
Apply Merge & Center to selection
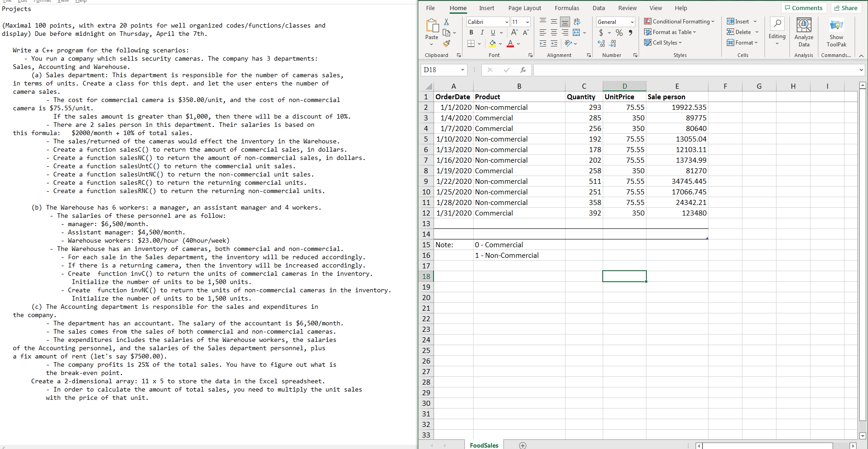pos(577,32)
